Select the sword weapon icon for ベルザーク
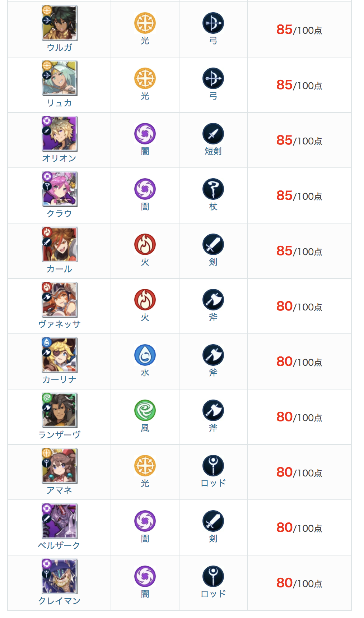Viewport: 364px width, 618px height. point(213,521)
